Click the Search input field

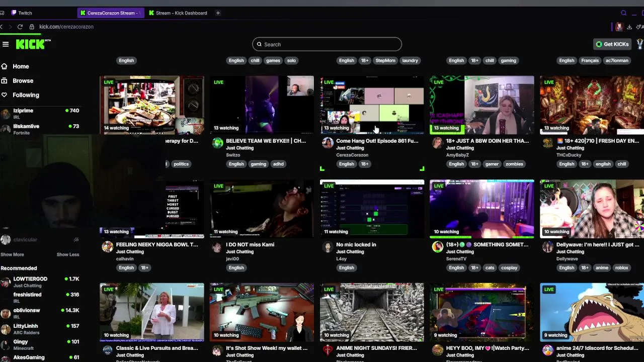pos(327,44)
